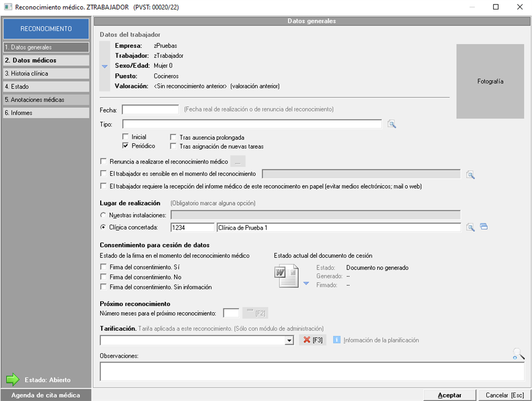Click the magnifier icon above the Observaciones box
This screenshot has height=401, width=532.
[518, 354]
